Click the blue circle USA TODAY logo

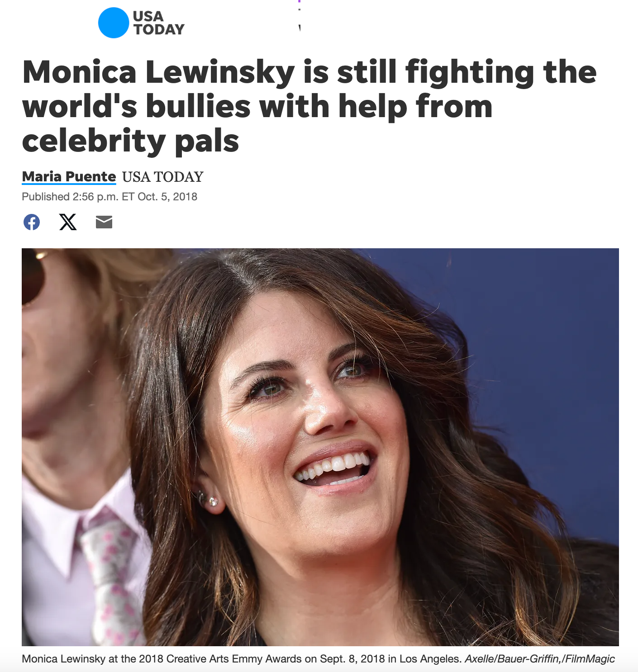pyautogui.click(x=114, y=23)
